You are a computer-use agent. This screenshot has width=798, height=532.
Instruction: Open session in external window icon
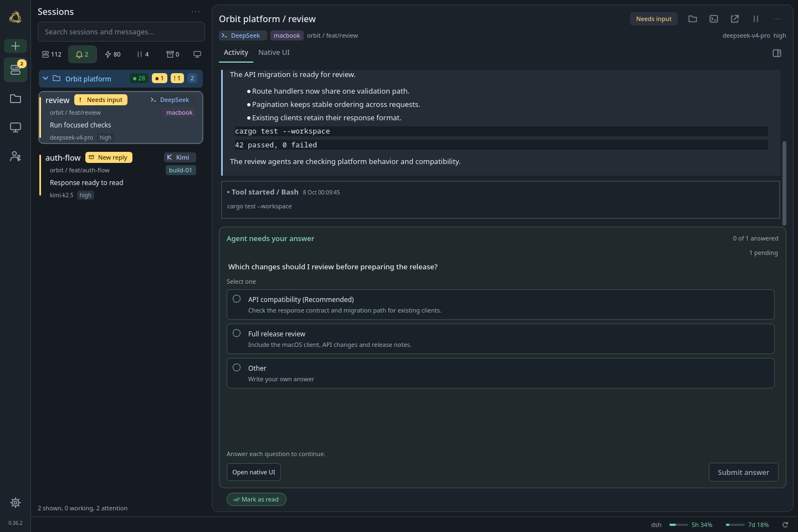point(735,19)
